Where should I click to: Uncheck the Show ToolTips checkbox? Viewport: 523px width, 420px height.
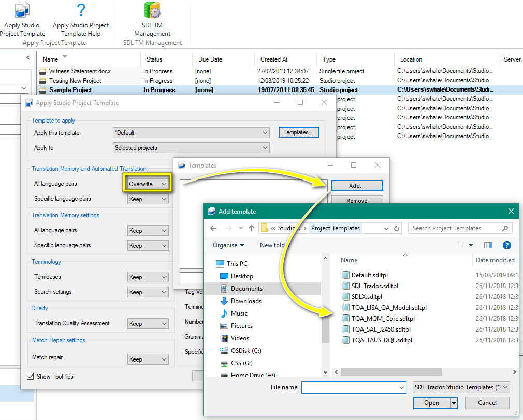click(x=31, y=377)
